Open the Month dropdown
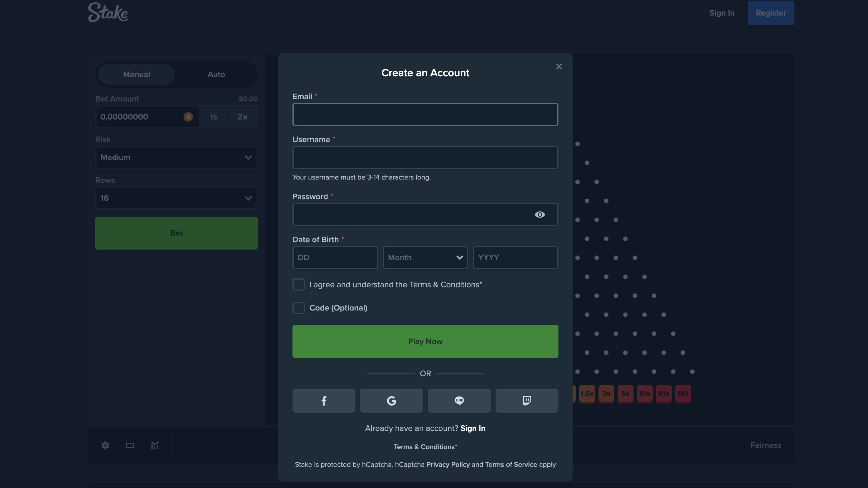868x488 pixels. click(x=425, y=258)
